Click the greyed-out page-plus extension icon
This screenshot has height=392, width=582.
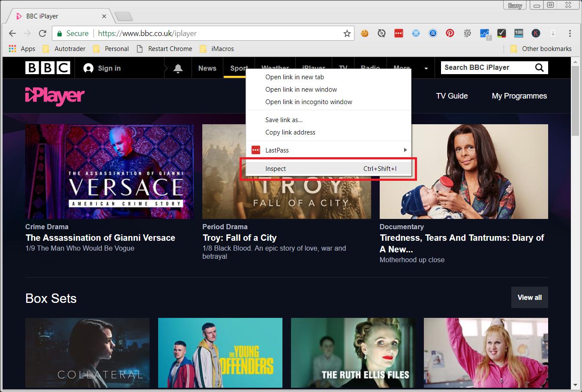pyautogui.click(x=553, y=33)
